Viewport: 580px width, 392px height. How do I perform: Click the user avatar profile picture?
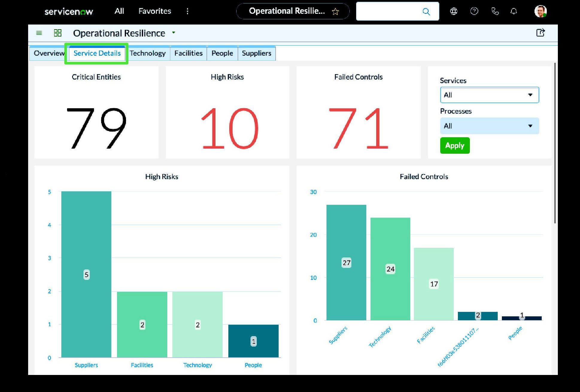click(x=540, y=11)
